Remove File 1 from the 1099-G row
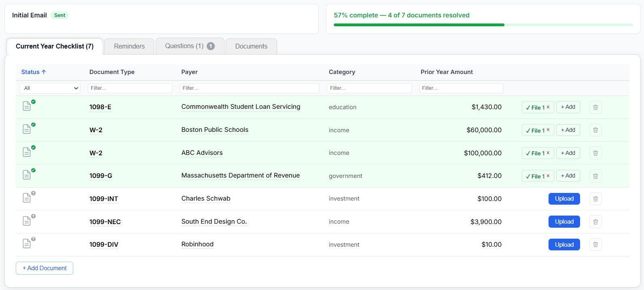Viewport: 644px width, 290px height. tap(548, 176)
